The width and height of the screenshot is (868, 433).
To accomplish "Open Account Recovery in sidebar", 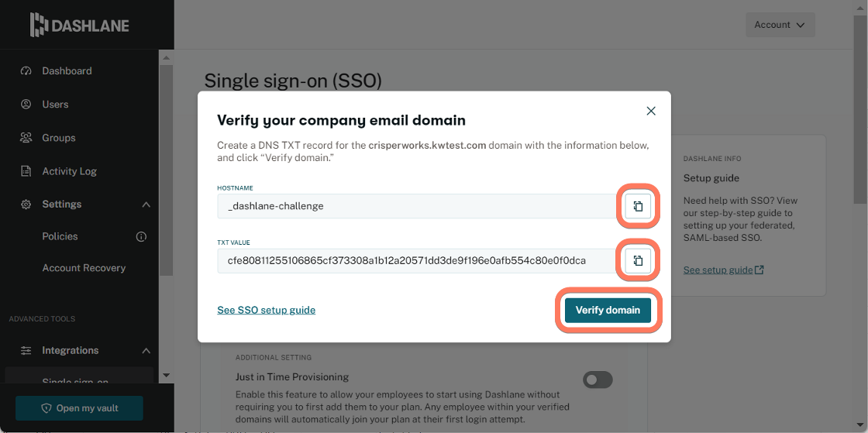I will [84, 268].
